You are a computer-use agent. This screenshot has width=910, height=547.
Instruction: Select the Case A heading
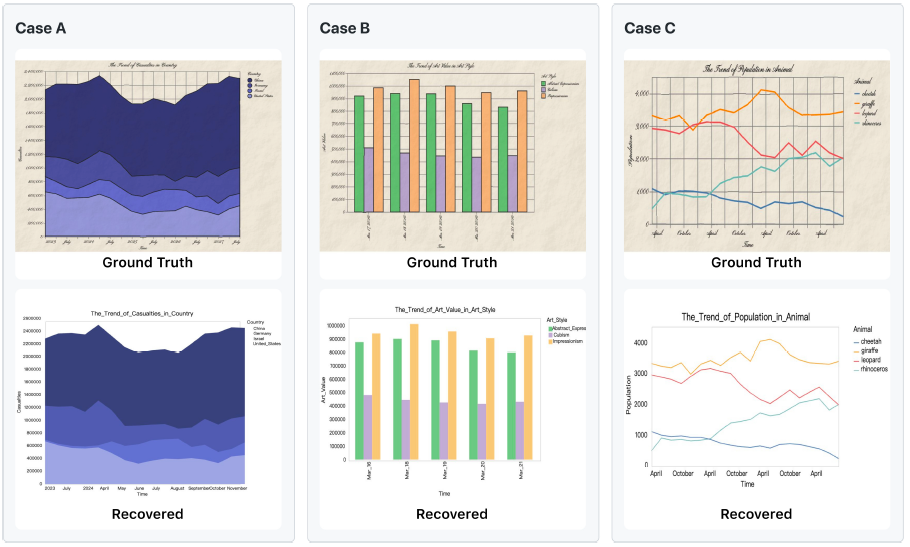click(x=41, y=28)
